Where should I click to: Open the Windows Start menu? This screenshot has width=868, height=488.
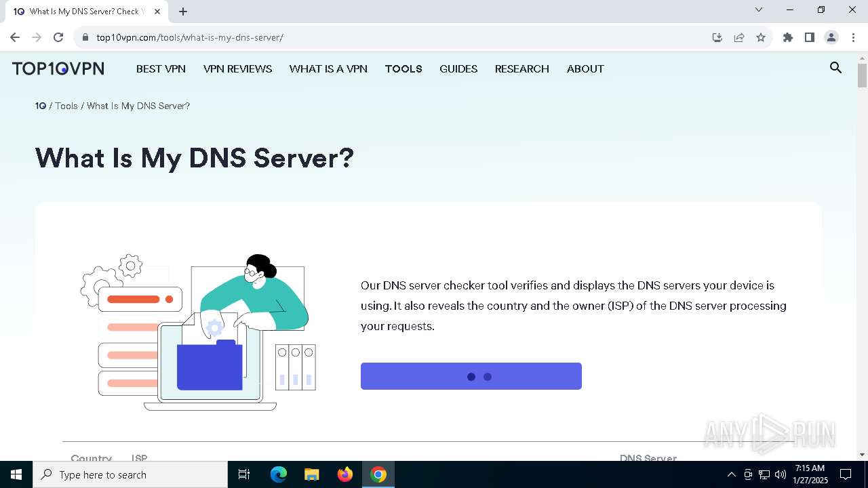click(16, 474)
